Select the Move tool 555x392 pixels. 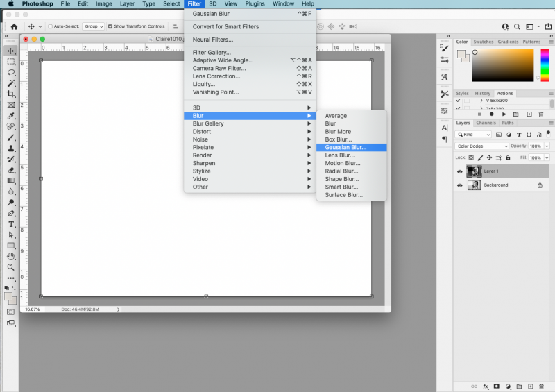coord(10,51)
